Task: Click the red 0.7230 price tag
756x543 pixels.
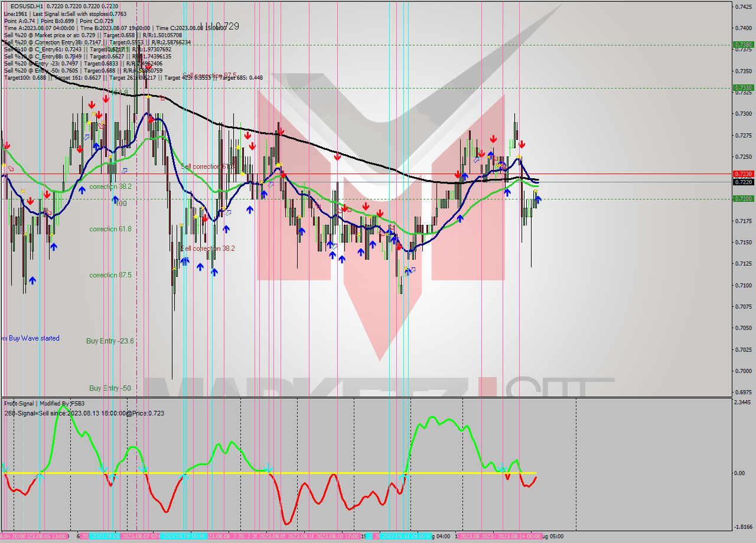Action: 742,174
